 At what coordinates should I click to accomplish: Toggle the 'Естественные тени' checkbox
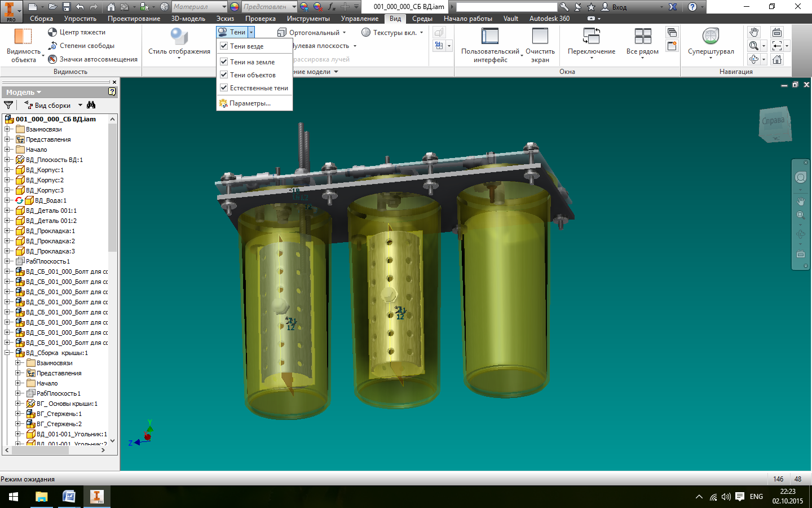click(224, 87)
